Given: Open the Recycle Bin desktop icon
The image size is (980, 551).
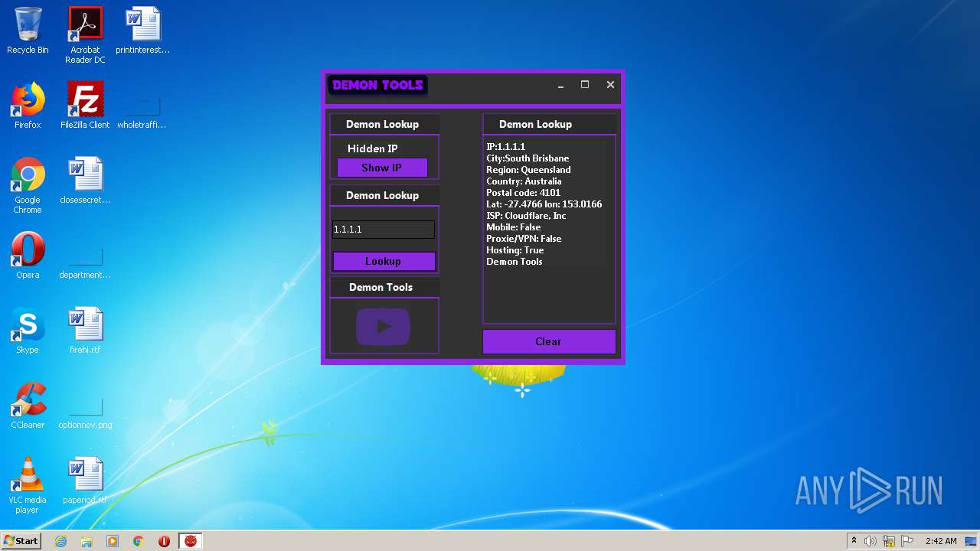Looking at the screenshot, I should click(x=28, y=31).
